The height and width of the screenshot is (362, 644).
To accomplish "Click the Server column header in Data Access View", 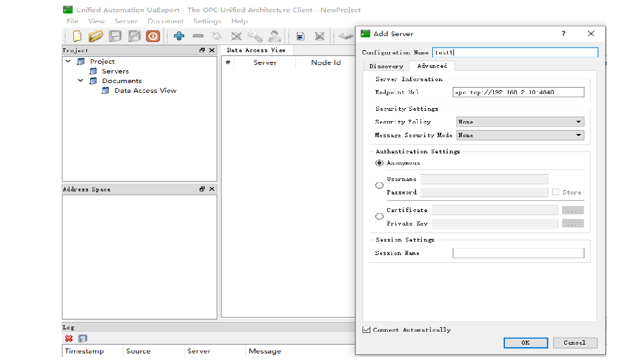I will [265, 62].
